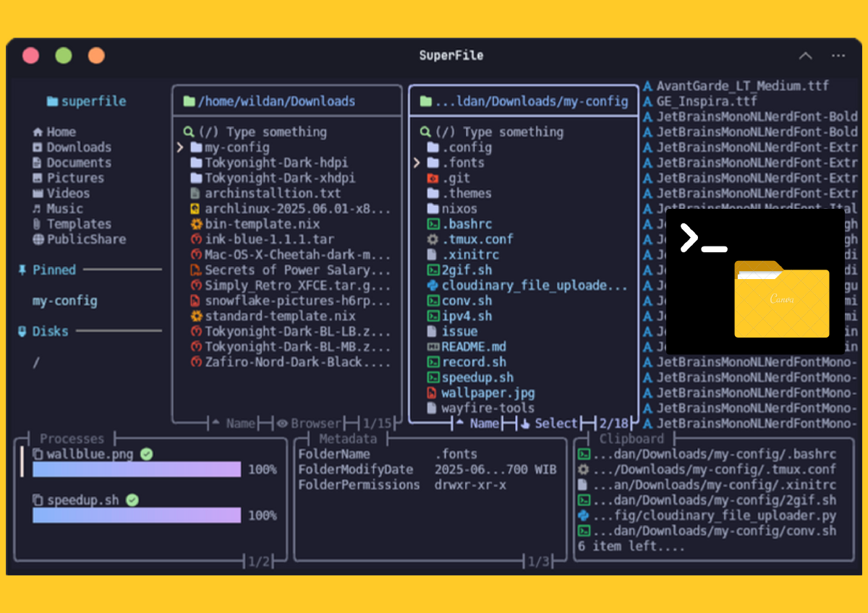Click Python icon in Clipboard cloudinary_file_uploader.py entry
Screen dimensions: 868x613
(x=584, y=515)
